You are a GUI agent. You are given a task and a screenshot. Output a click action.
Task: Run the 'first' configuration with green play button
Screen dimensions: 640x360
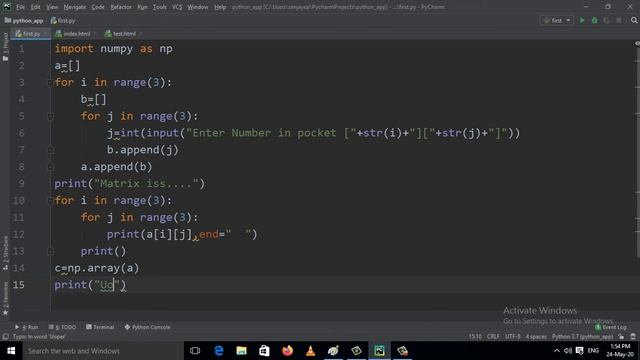tap(582, 20)
